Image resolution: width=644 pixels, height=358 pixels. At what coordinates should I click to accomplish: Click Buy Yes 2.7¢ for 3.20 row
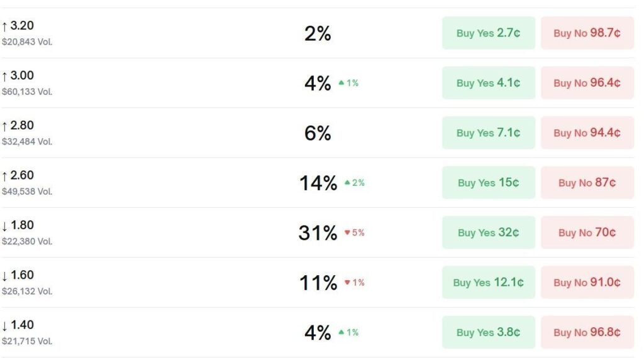488,33
